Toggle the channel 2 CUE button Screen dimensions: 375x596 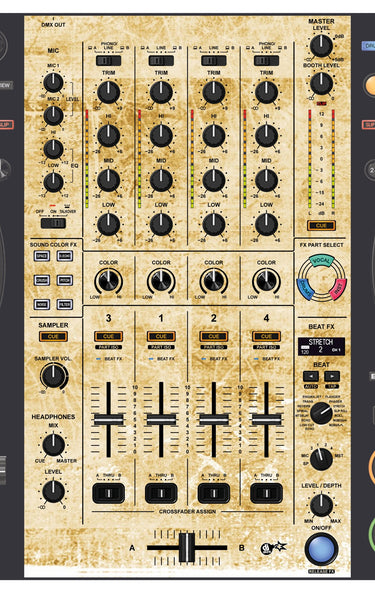pyautogui.click(x=214, y=336)
